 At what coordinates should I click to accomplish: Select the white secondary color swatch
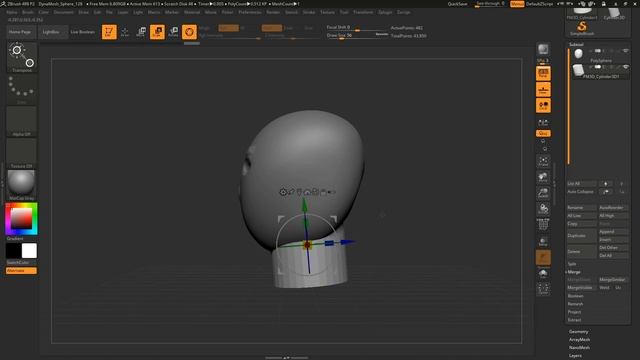pos(29,251)
